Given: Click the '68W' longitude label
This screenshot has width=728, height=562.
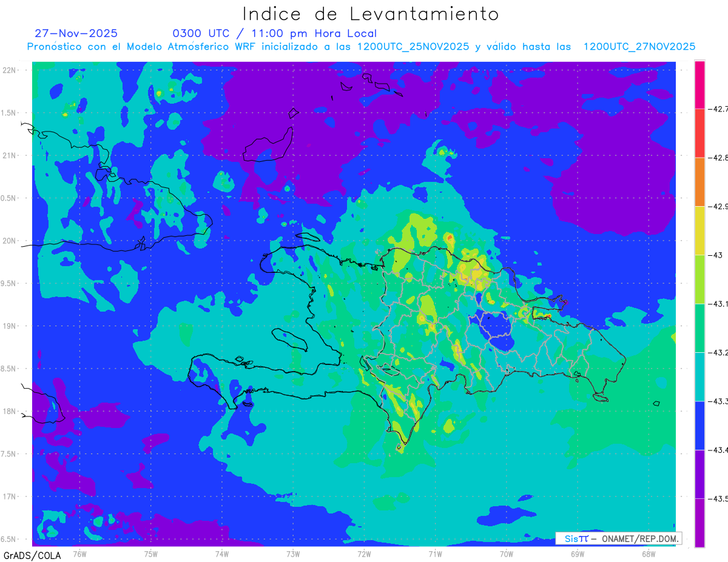Looking at the screenshot, I should (648, 553).
